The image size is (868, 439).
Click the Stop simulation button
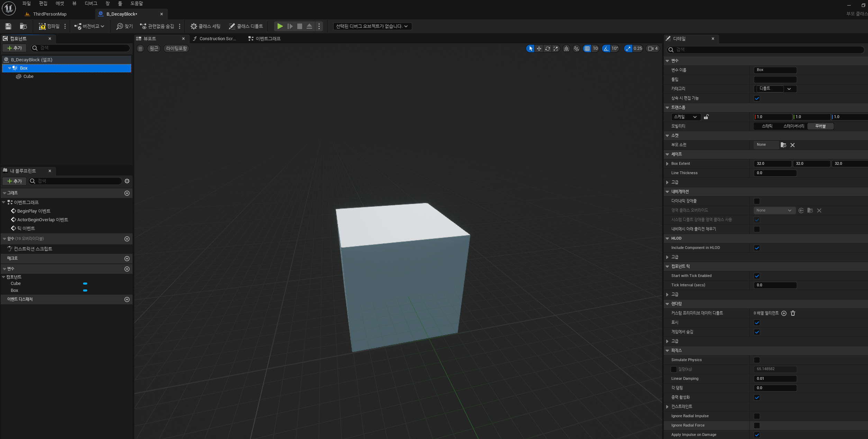click(300, 26)
